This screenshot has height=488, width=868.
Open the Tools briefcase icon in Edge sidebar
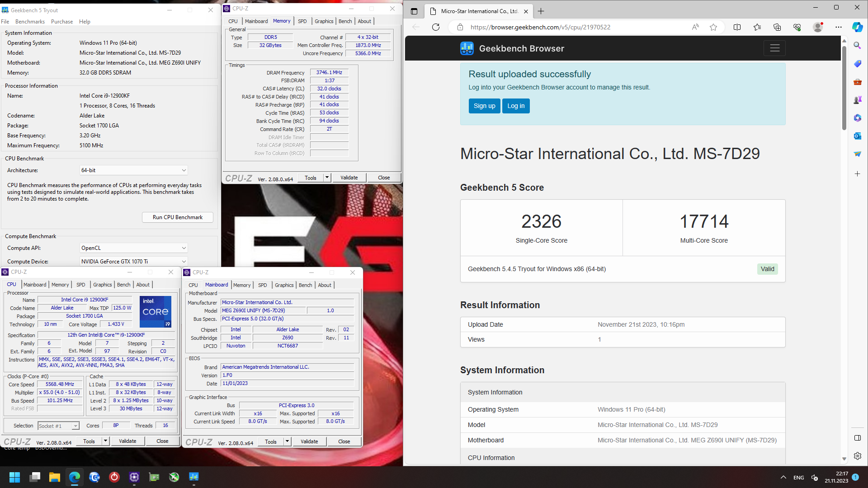tap(857, 82)
